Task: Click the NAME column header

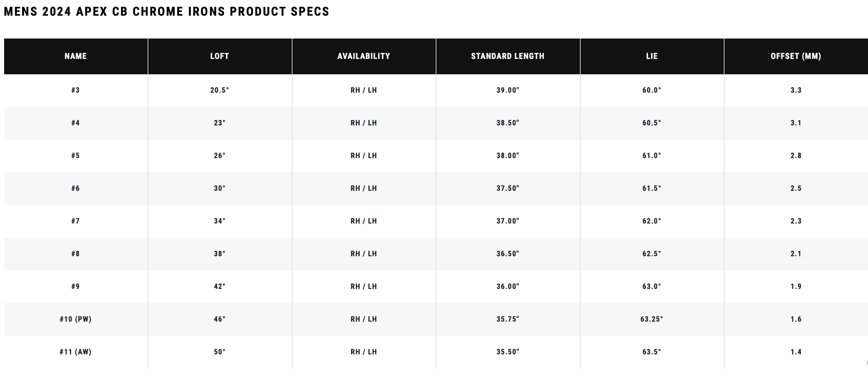Action: pyautogui.click(x=75, y=56)
